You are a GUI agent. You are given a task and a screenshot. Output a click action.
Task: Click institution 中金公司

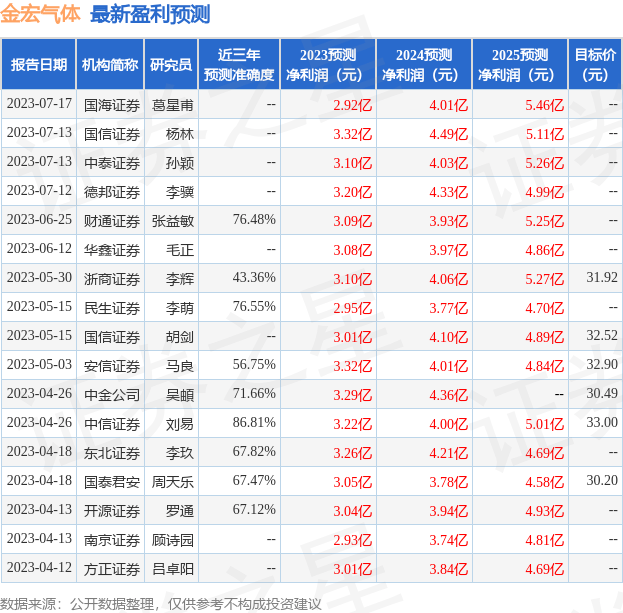pyautogui.click(x=112, y=395)
